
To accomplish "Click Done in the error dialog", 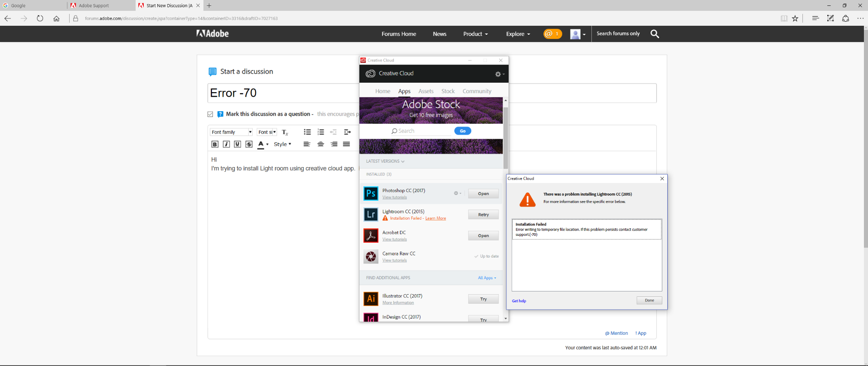I will 649,300.
